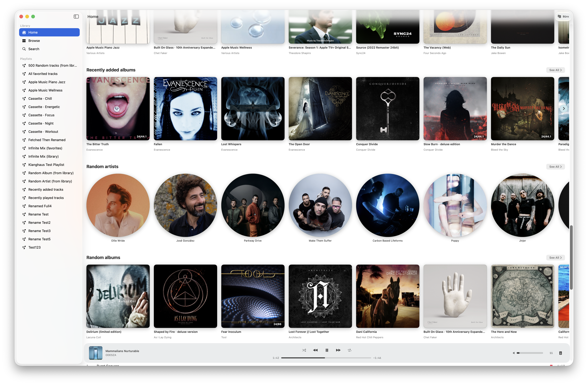Open Lost Forever // Lost Together album
This screenshot has width=588, height=385.
(320, 296)
